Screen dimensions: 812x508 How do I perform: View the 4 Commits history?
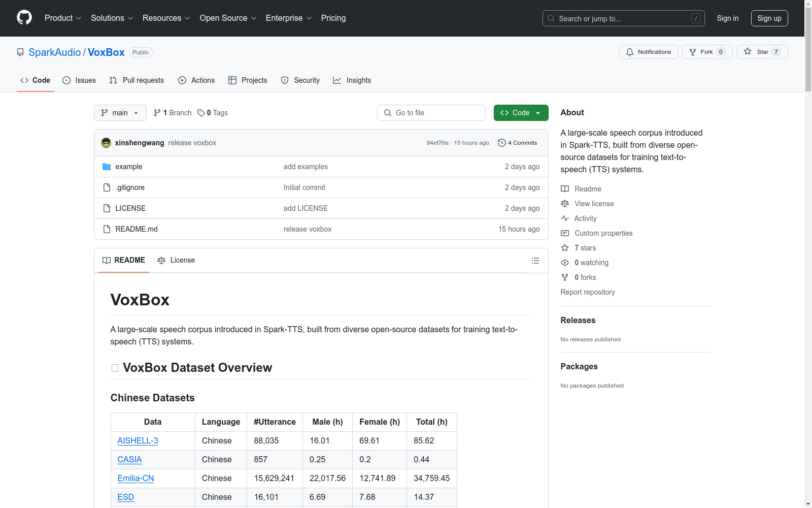(x=517, y=143)
